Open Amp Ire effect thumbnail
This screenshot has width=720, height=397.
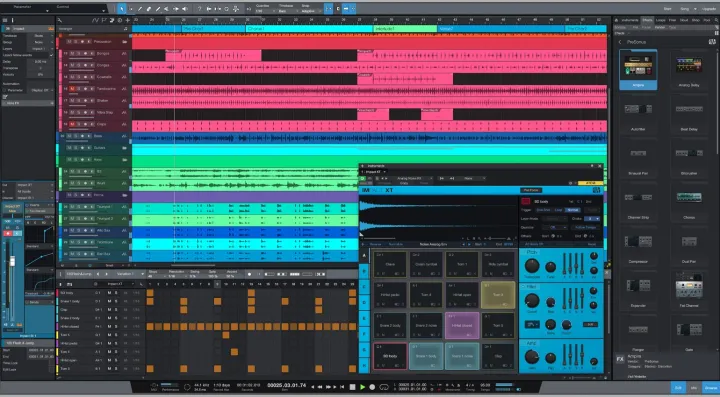coord(638,70)
